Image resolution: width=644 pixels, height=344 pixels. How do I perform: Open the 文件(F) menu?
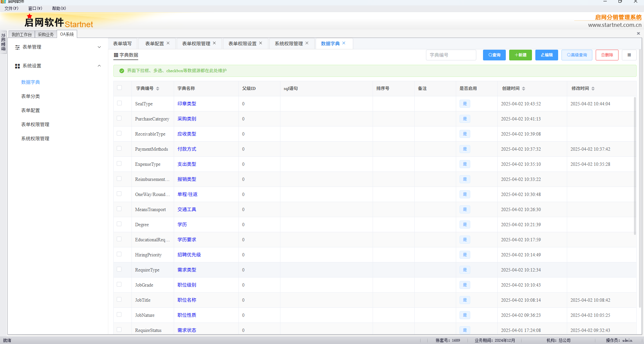click(11, 8)
